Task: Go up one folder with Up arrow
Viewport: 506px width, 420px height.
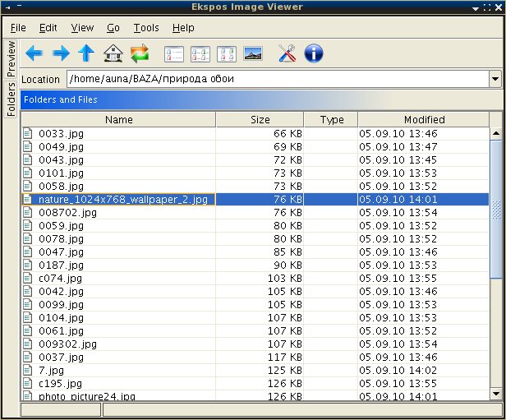Action: [x=86, y=53]
